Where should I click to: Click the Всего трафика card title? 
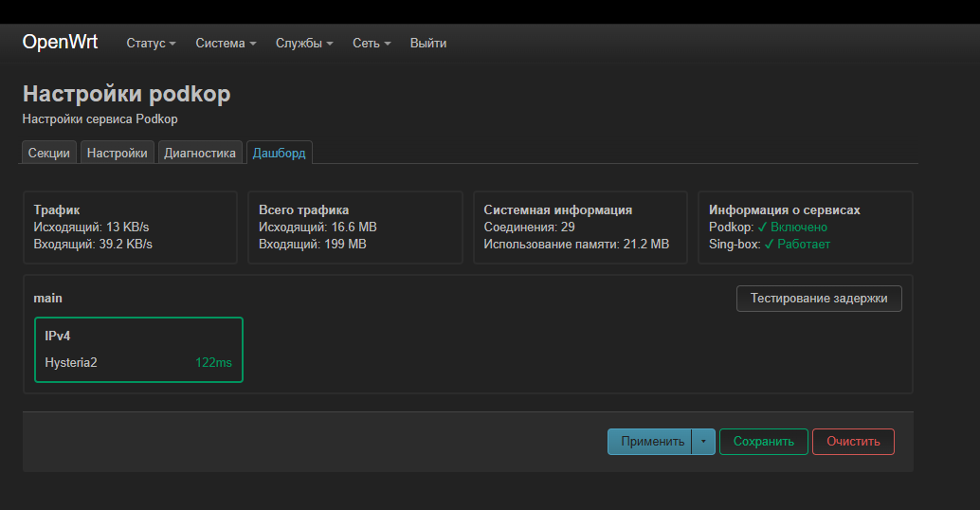pos(303,210)
